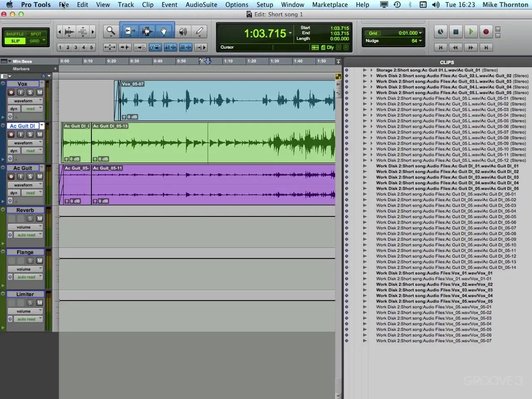This screenshot has width=532, height=399.
Task: Enable Spot edit mode
Action: tap(36, 34)
